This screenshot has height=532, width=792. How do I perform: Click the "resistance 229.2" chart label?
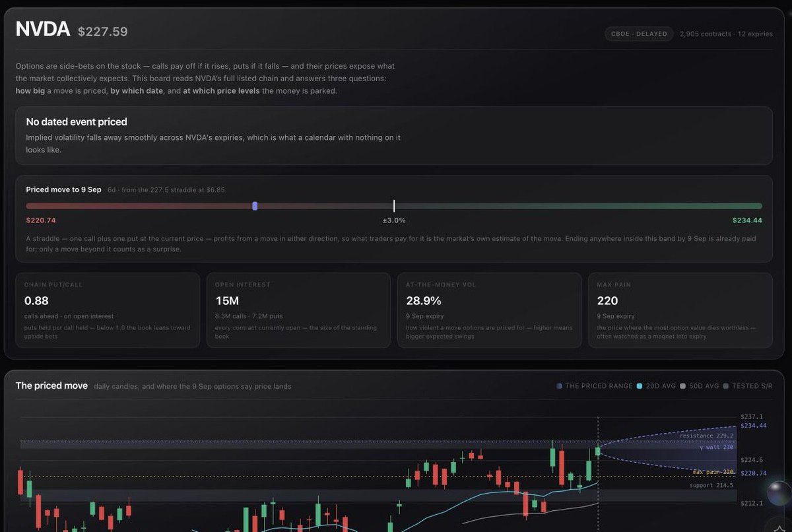click(706, 436)
